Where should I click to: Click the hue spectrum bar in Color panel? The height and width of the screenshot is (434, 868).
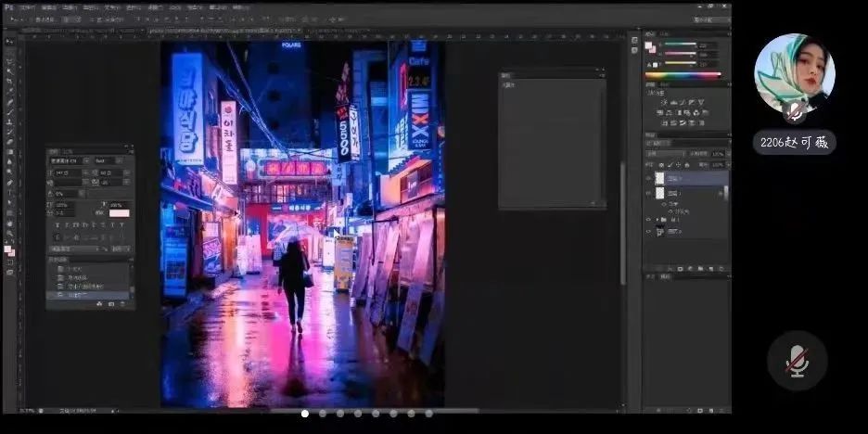pos(683,74)
